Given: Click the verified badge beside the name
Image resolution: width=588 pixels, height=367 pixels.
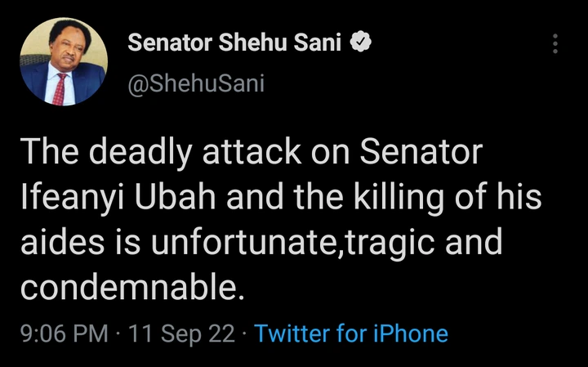Looking at the screenshot, I should click(359, 43).
